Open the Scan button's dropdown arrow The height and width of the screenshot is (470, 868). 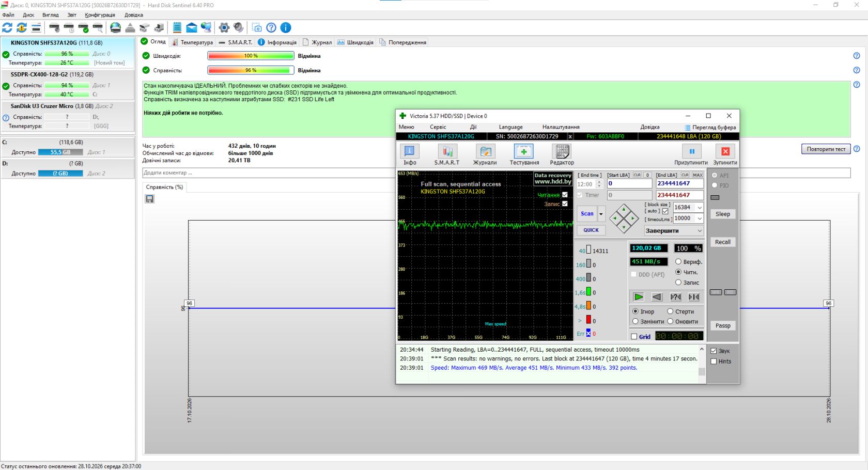click(x=601, y=214)
